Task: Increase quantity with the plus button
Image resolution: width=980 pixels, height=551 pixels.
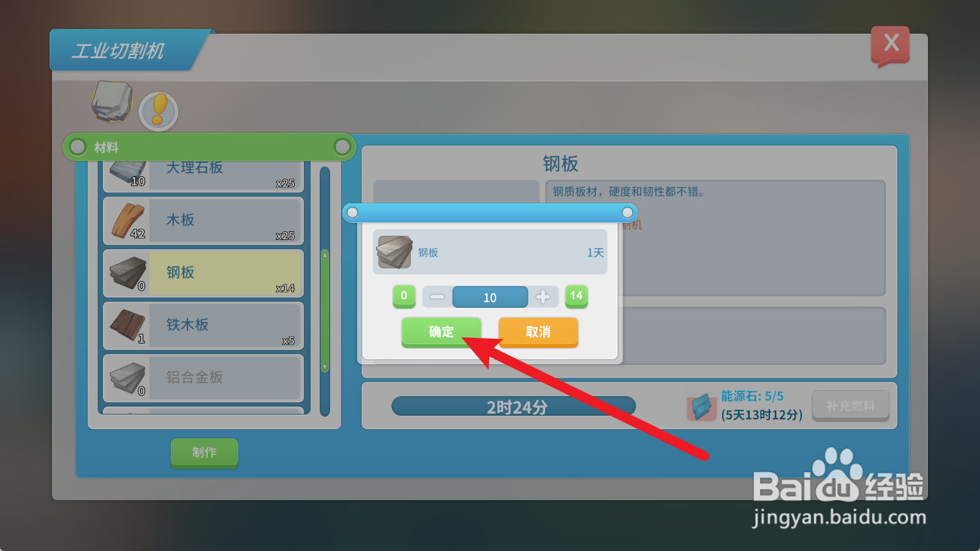Action: [x=543, y=297]
